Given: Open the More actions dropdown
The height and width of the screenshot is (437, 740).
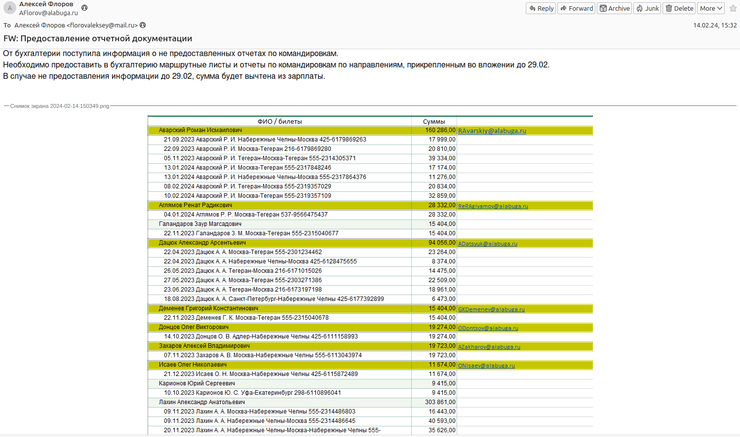Looking at the screenshot, I should [x=711, y=8].
